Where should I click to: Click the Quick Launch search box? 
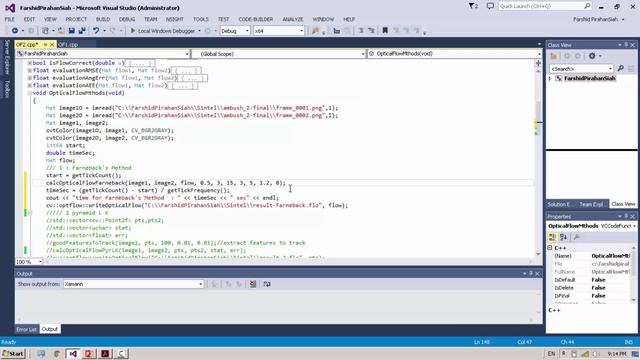(x=545, y=6)
